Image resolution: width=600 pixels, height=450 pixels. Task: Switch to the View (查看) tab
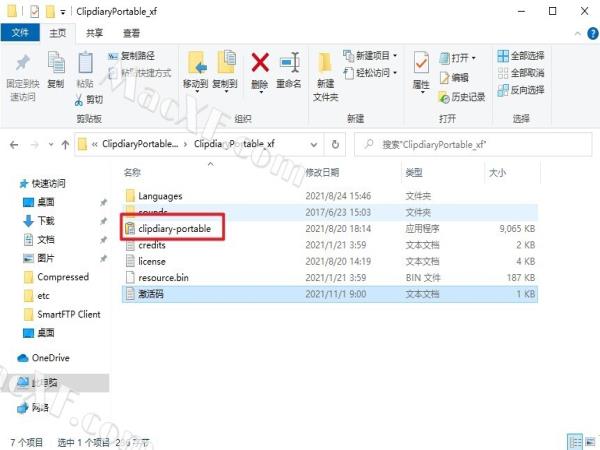pyautogui.click(x=131, y=33)
